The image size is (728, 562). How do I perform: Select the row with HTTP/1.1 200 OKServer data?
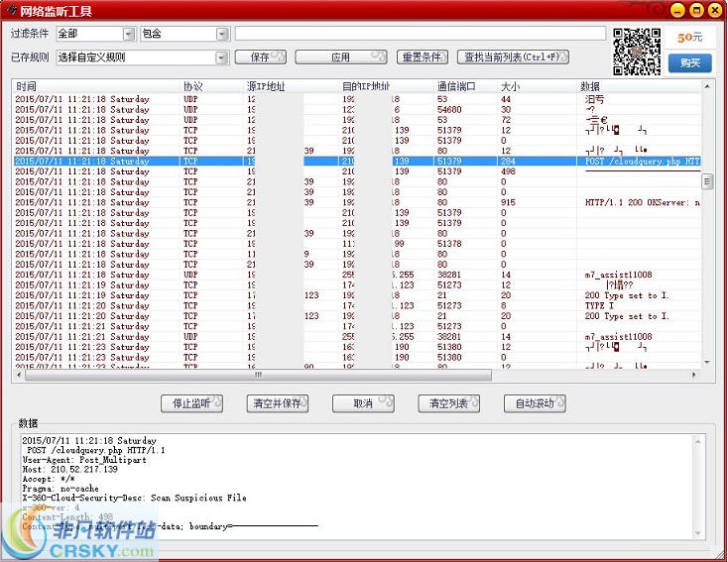click(x=357, y=202)
